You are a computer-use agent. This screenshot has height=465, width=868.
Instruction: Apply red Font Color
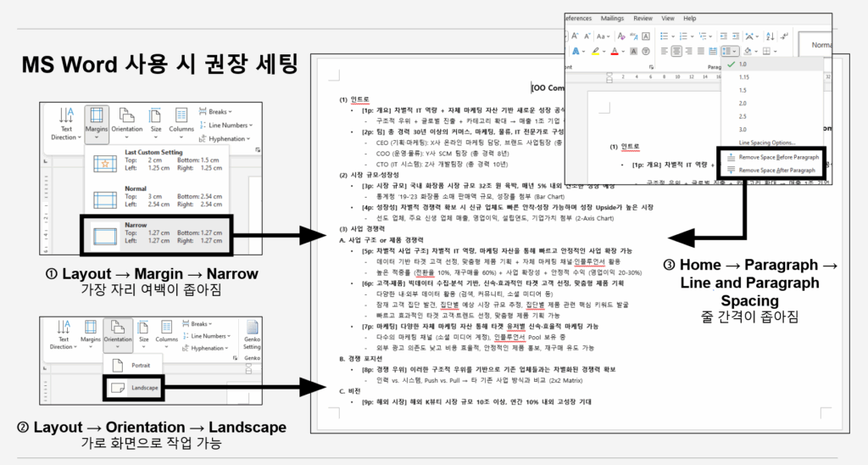[615, 52]
